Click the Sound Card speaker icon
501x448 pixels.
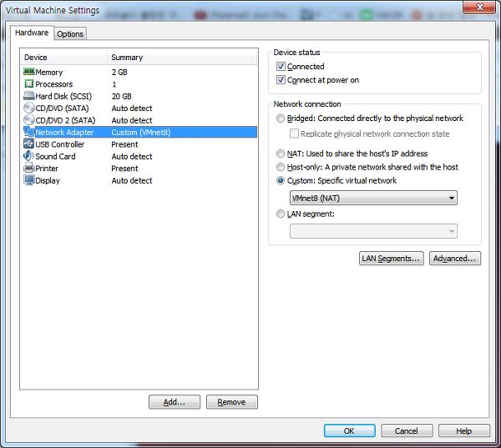[x=28, y=156]
